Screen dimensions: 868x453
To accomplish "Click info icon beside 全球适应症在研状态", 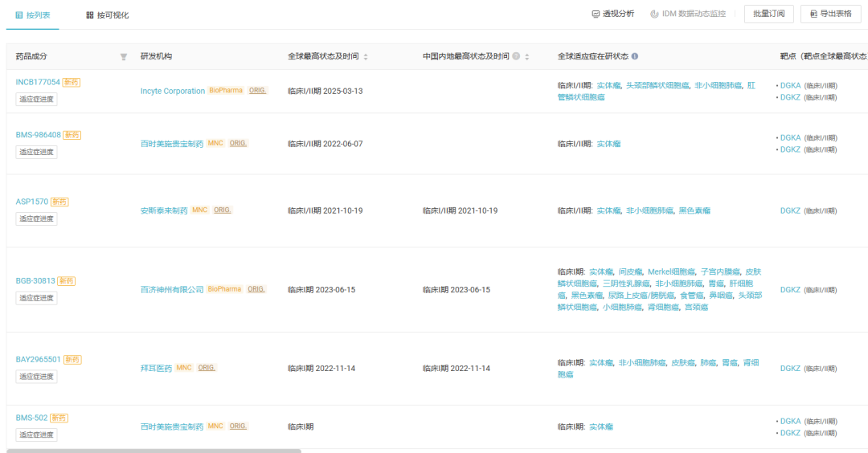I will [634, 56].
